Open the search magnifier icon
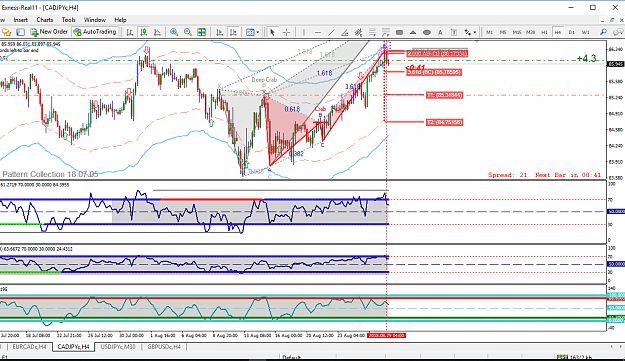This screenshot has height=361, width=625. coord(603,32)
